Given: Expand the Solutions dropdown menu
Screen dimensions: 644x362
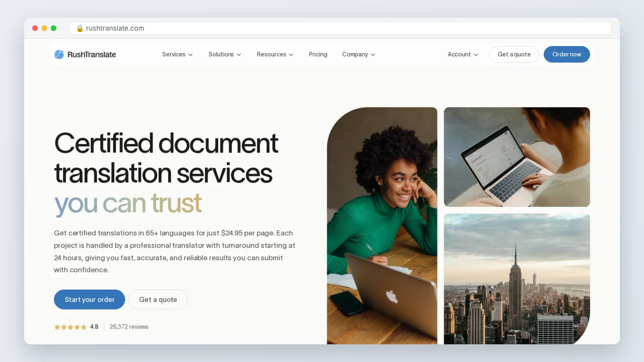Looking at the screenshot, I should 225,54.
